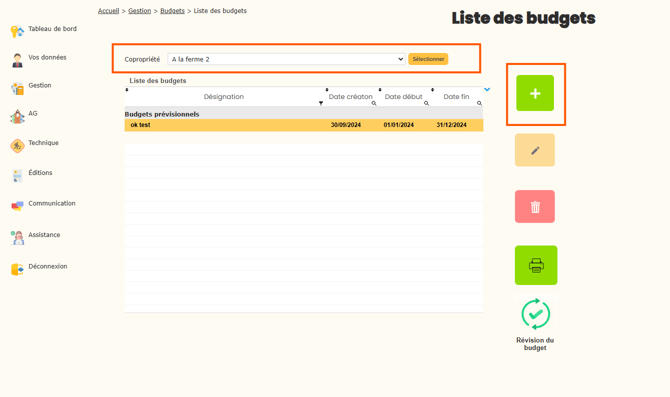Expand the blue chevron above the table

487,89
